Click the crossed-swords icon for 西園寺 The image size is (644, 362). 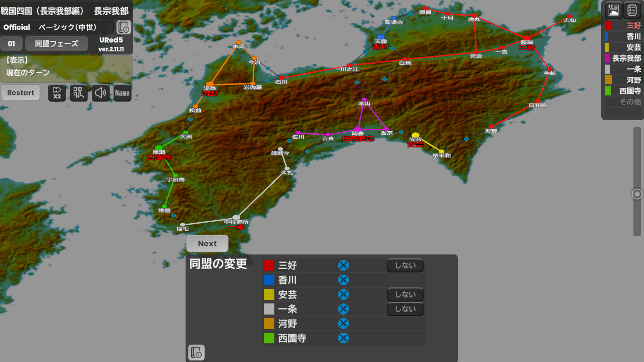pyautogui.click(x=343, y=338)
